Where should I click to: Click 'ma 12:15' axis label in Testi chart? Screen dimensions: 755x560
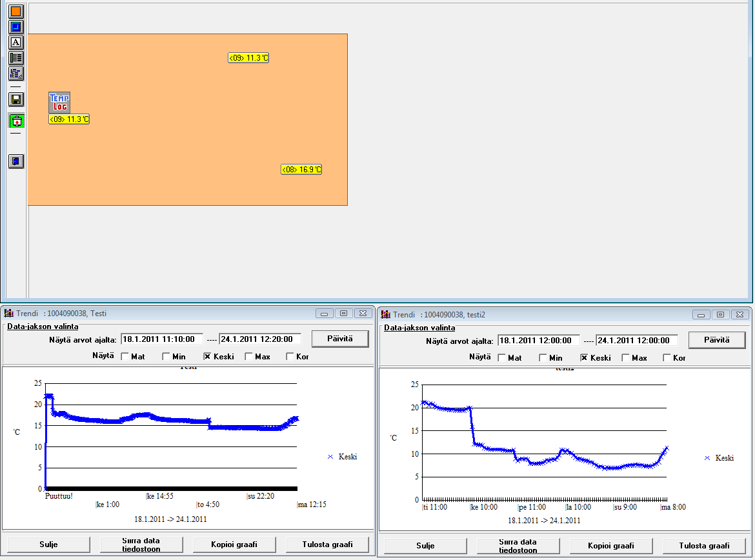click(312, 505)
